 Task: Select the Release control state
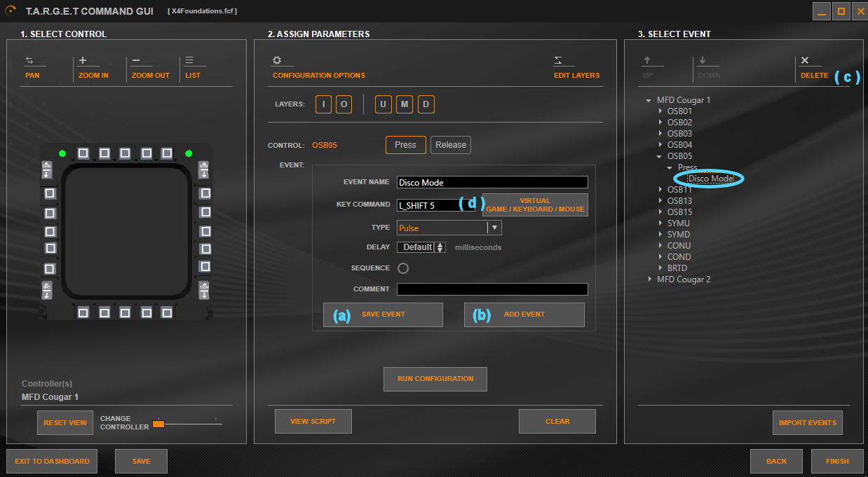pos(451,145)
